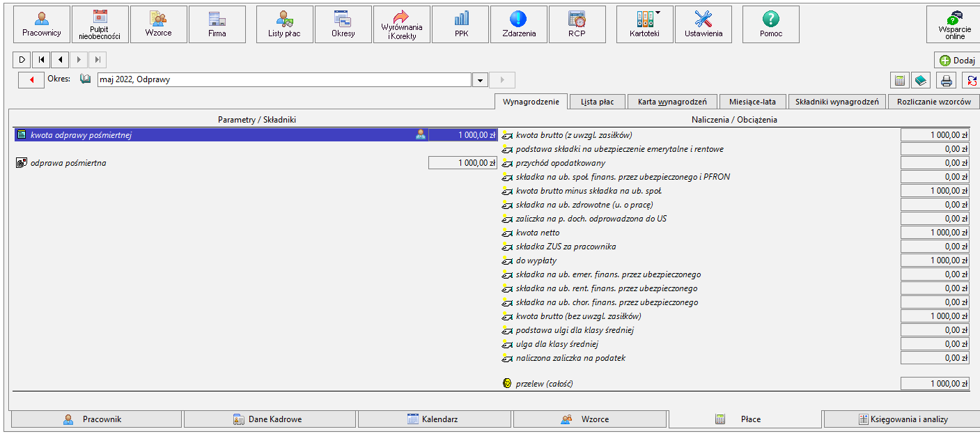Jump to first record navigation button
980x443 pixels.
click(x=41, y=60)
